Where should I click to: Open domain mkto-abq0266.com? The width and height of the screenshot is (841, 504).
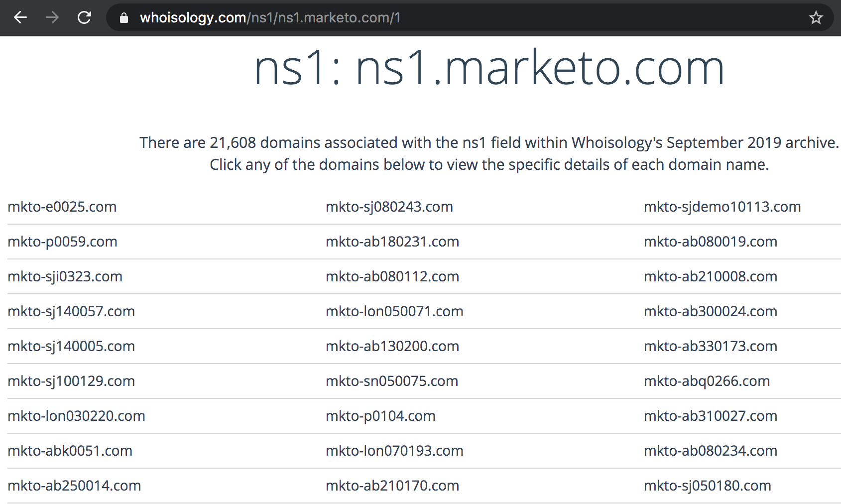tap(707, 381)
